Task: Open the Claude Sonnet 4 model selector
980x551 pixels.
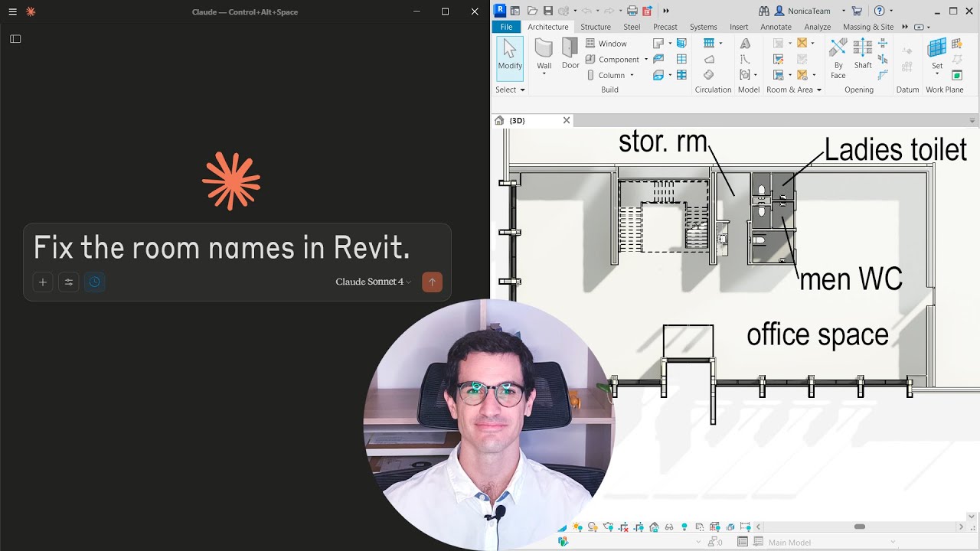Action: [373, 282]
